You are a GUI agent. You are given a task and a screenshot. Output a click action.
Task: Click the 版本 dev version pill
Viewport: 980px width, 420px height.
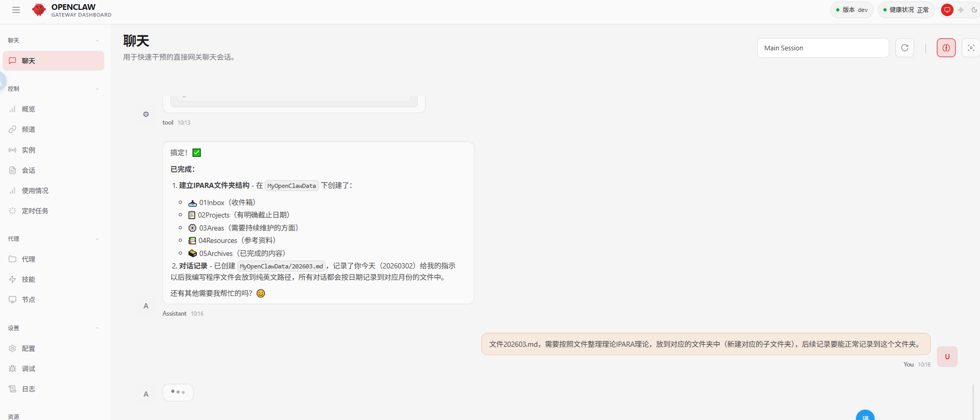click(852, 10)
